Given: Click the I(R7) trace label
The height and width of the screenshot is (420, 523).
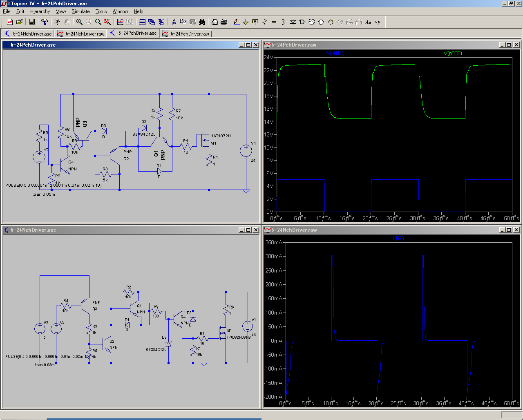Looking at the screenshot, I should pos(398,239).
